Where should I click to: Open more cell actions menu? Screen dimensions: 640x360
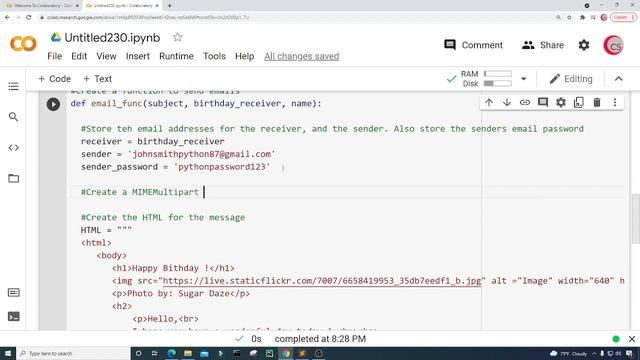point(615,102)
